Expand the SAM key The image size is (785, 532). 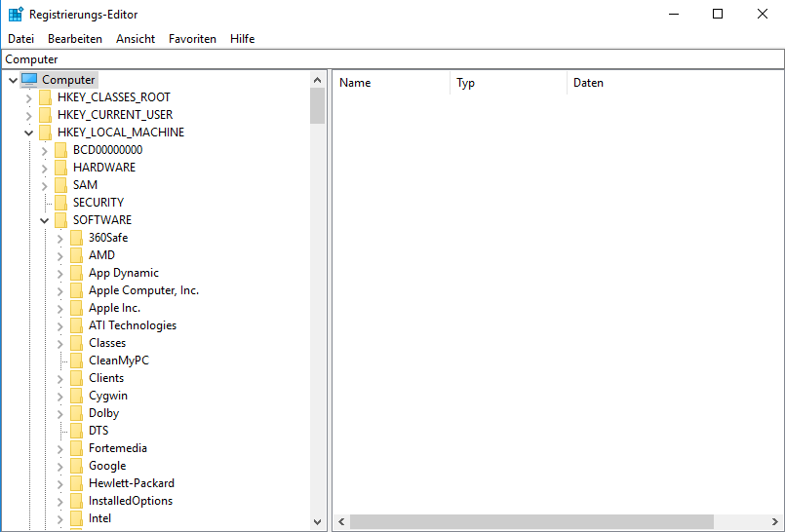(x=44, y=185)
